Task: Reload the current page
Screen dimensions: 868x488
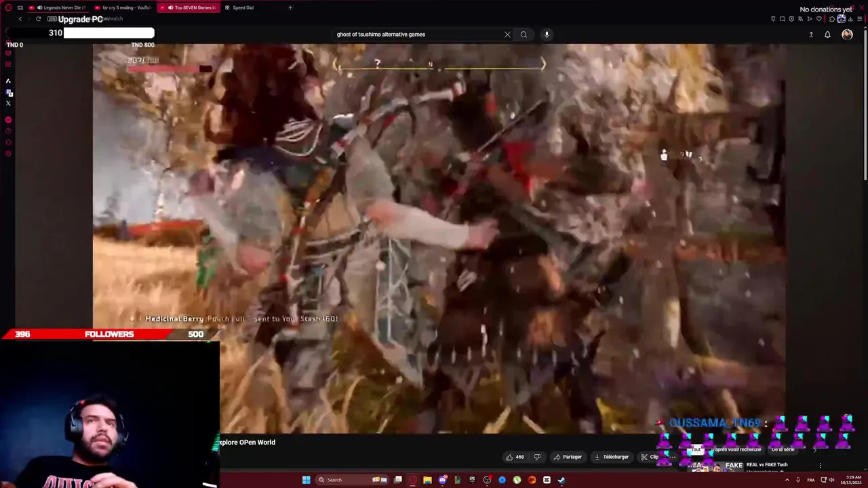Action: tap(38, 19)
